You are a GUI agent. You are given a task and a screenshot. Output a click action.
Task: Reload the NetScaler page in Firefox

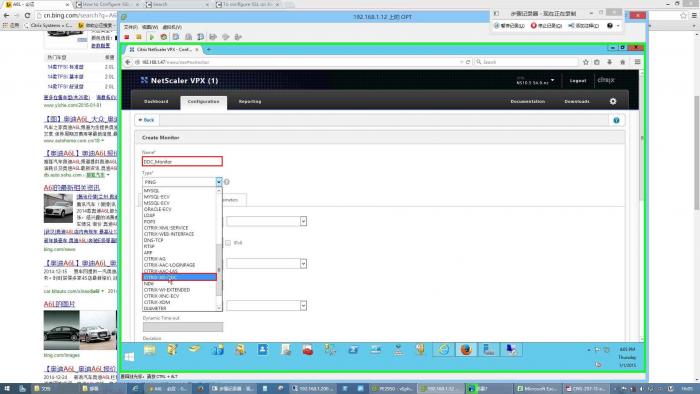pyautogui.click(x=468, y=62)
